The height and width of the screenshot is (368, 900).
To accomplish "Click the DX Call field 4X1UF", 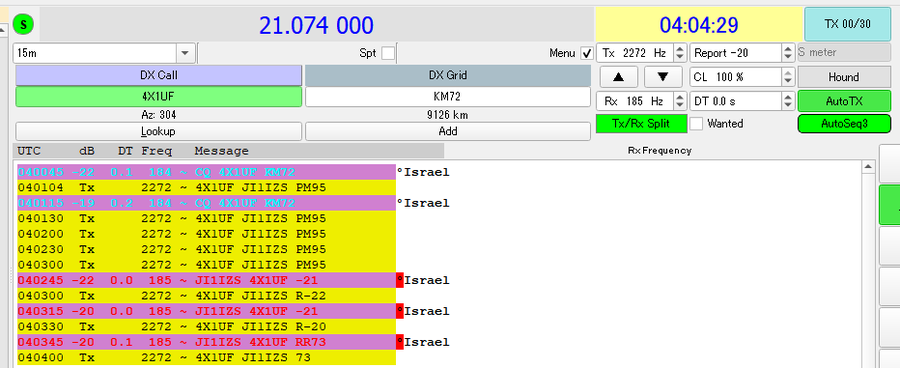I will click(x=158, y=96).
